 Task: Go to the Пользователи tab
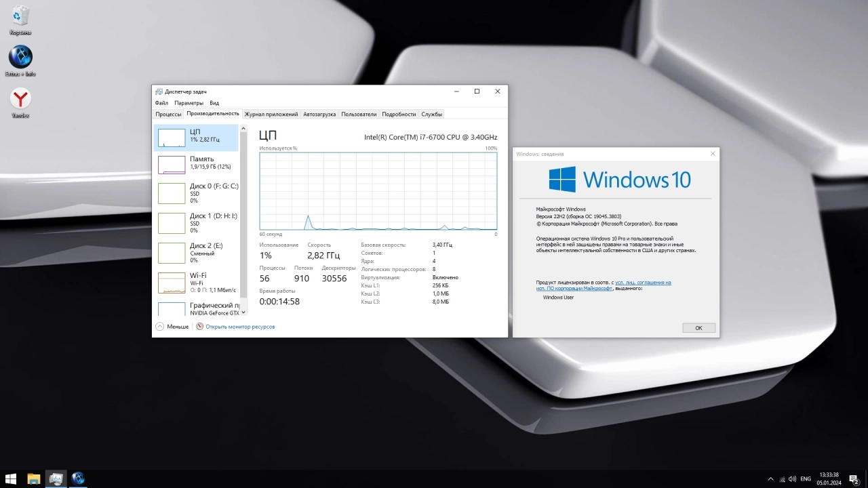tap(359, 115)
